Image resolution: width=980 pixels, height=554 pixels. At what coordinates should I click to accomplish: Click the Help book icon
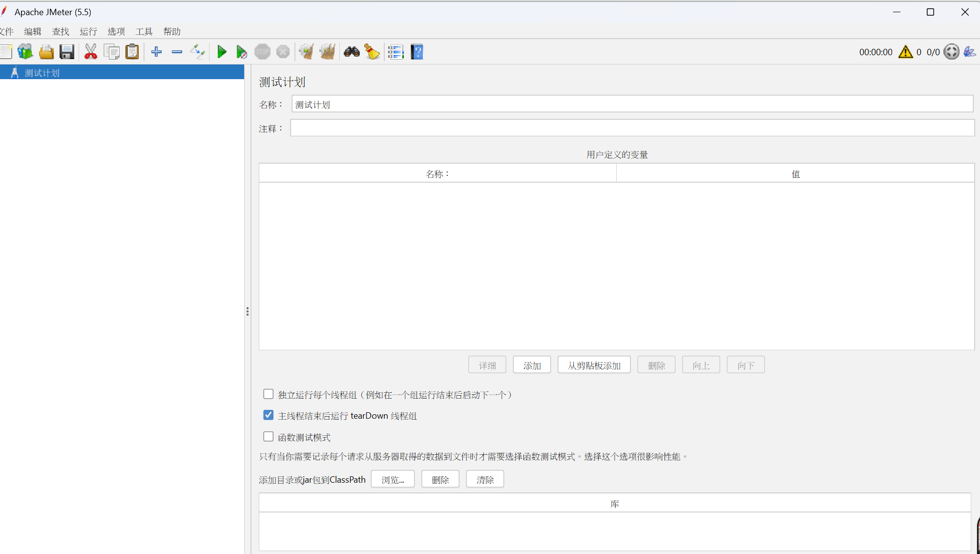coord(417,52)
